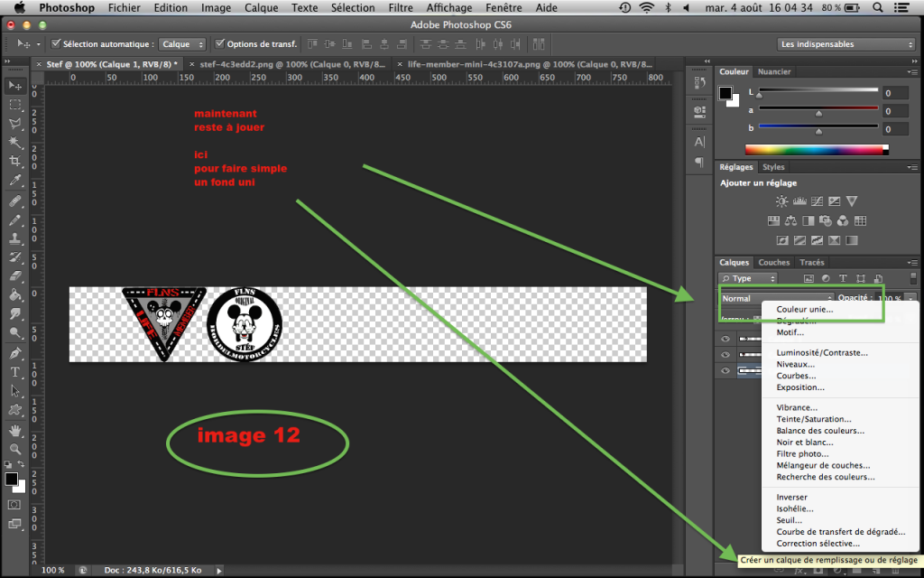Open the layer filter Type dropdown
This screenshot has height=578, width=924.
(748, 278)
